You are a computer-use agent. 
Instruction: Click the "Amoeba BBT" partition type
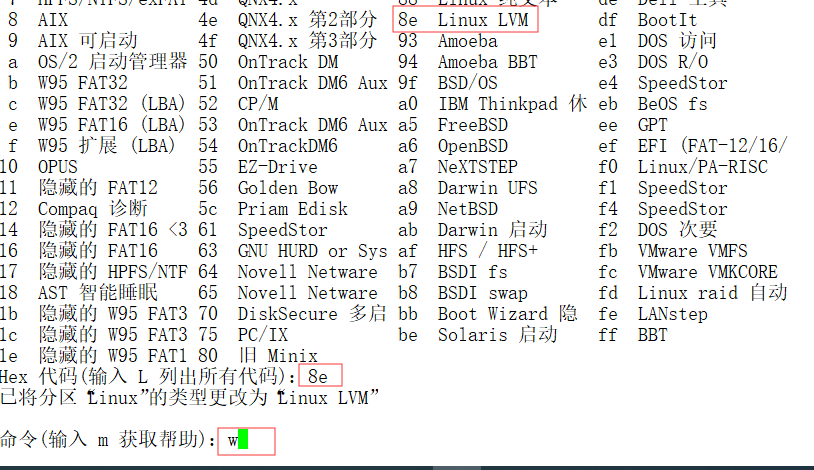[x=487, y=62]
